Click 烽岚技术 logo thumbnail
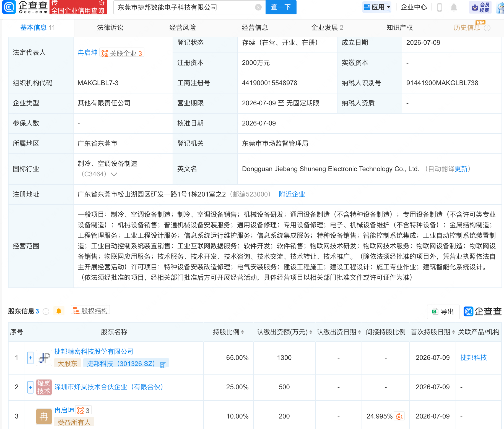Screen dimensions: 504x429 click(x=44, y=387)
